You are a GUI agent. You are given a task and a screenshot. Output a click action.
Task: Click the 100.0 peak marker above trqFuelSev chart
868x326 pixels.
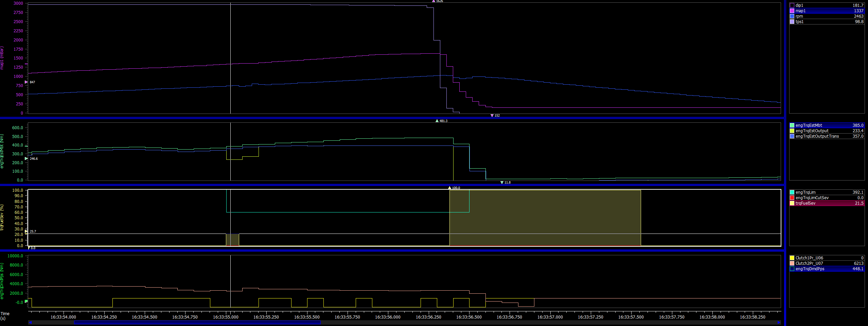pyautogui.click(x=450, y=188)
